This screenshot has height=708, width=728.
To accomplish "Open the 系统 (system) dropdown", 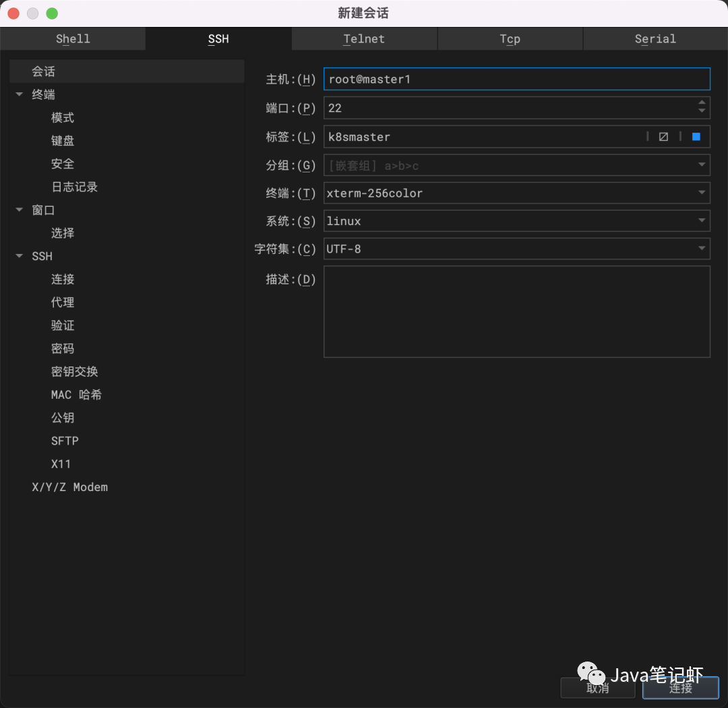I will [701, 221].
